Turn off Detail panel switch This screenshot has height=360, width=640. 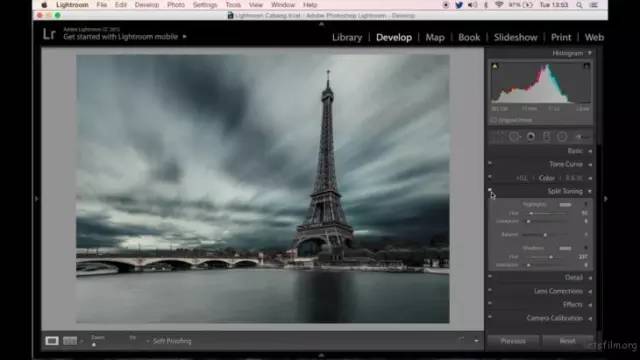[x=490, y=276]
